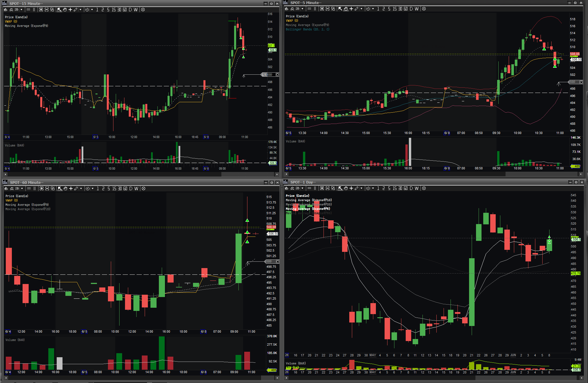This screenshot has height=383, width=588.
Task: Click the SPOT--15 Minute-- window title
Action: pos(26,3)
